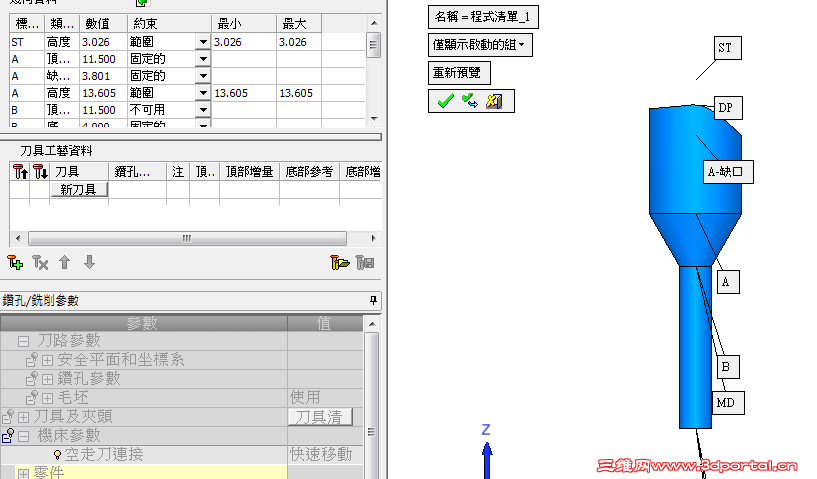Open constraint dropdown in 13.605 row

[x=203, y=93]
